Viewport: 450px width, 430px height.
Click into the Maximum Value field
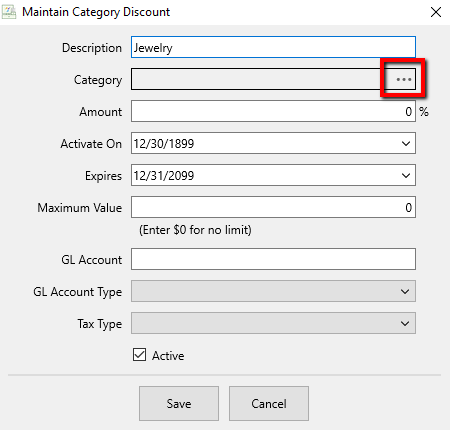point(273,207)
